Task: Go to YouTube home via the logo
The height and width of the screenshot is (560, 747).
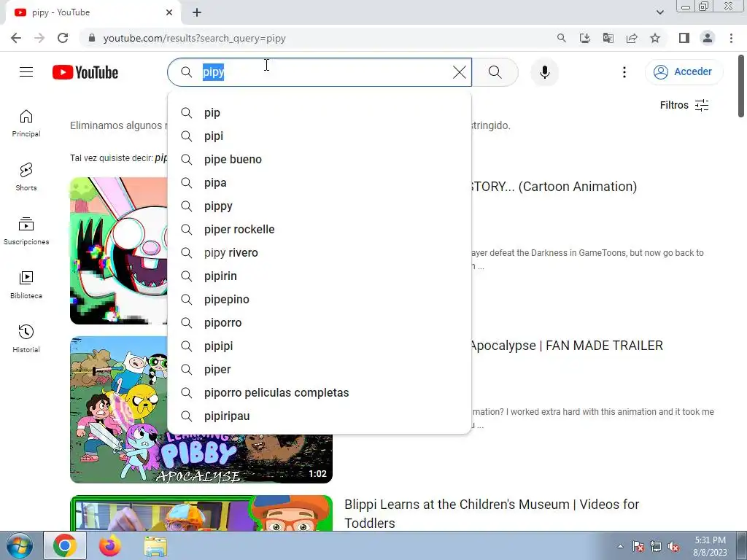Action: coord(85,72)
